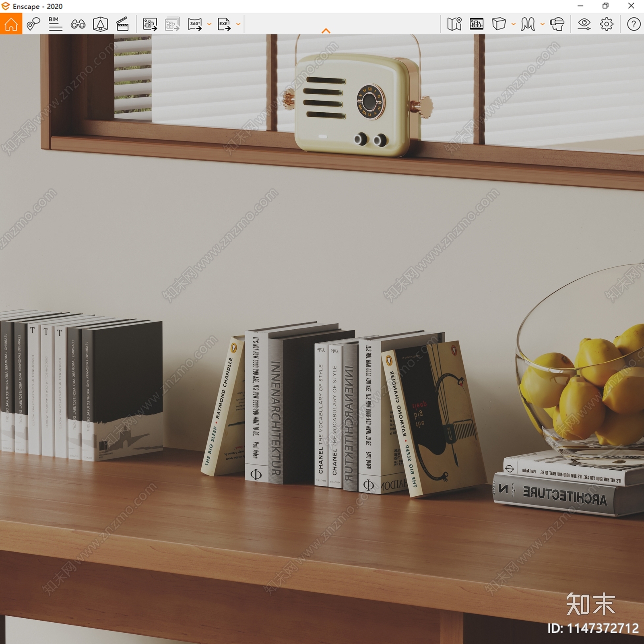Viewport: 644px width, 644px height.
Task: Enable the VR headset mode
Action: pyautogui.click(x=557, y=24)
